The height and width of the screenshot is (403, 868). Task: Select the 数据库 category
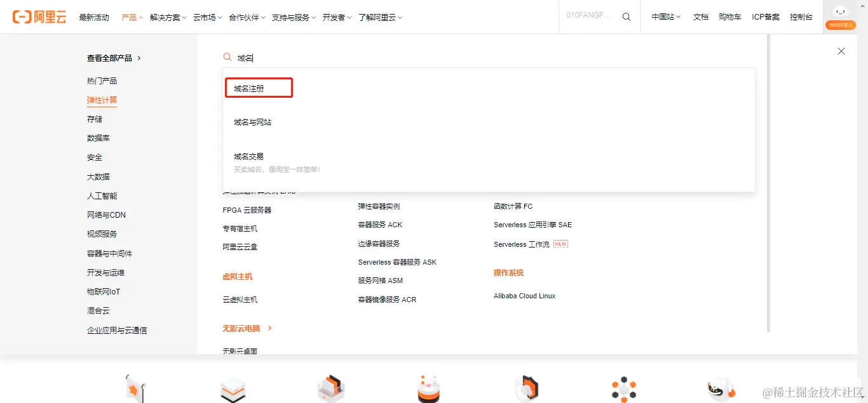tap(98, 138)
